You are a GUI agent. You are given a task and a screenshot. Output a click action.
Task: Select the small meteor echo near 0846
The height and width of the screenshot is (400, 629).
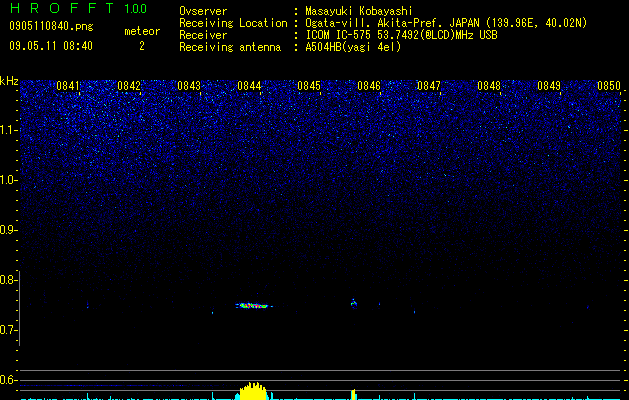pyautogui.click(x=354, y=303)
